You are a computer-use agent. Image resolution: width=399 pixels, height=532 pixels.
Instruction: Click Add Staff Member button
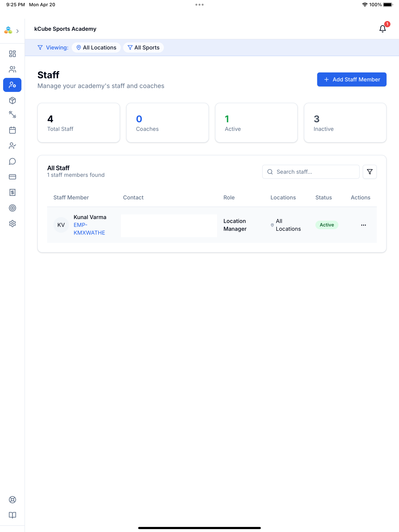tap(352, 79)
